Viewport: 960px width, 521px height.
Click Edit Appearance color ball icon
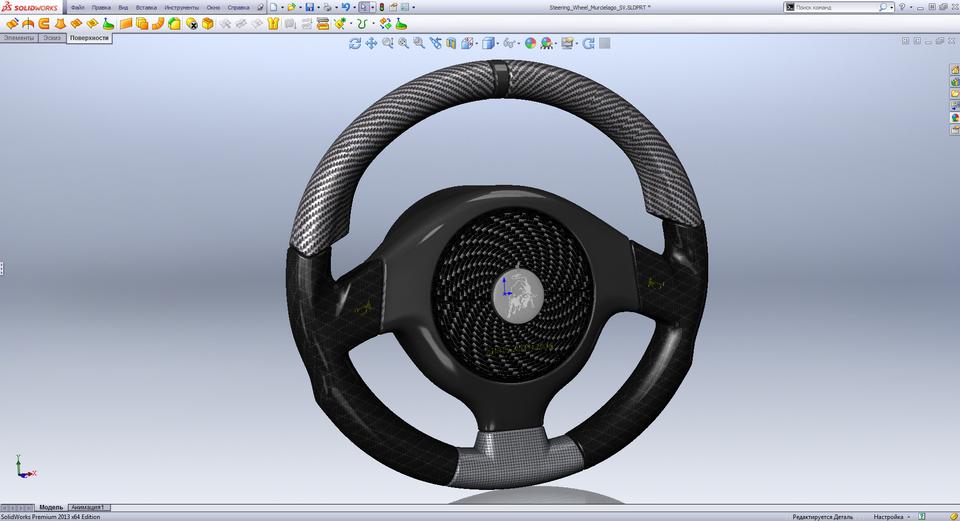coord(530,43)
